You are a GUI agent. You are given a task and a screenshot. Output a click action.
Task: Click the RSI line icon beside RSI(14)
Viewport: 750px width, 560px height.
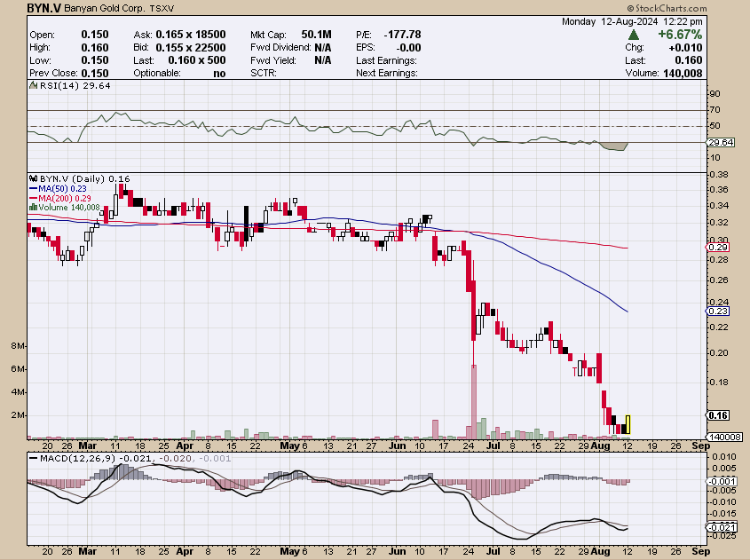(33, 85)
